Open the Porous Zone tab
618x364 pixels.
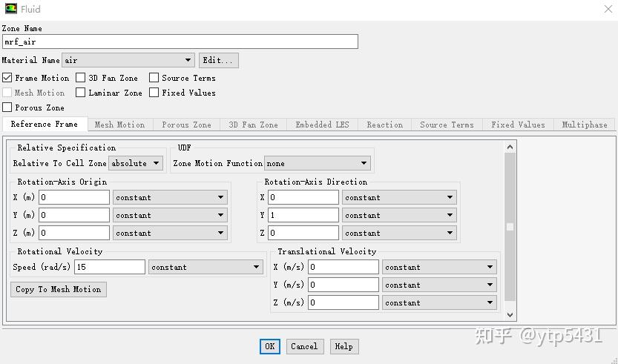pos(186,125)
